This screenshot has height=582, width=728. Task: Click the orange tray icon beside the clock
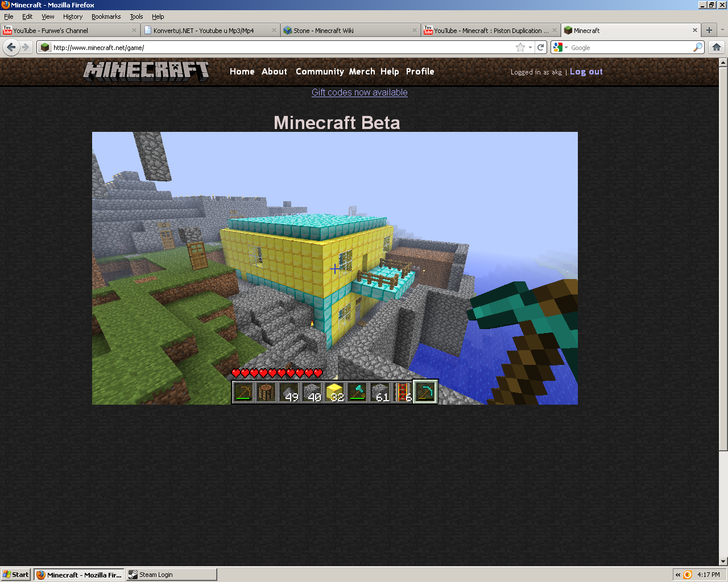(x=688, y=575)
